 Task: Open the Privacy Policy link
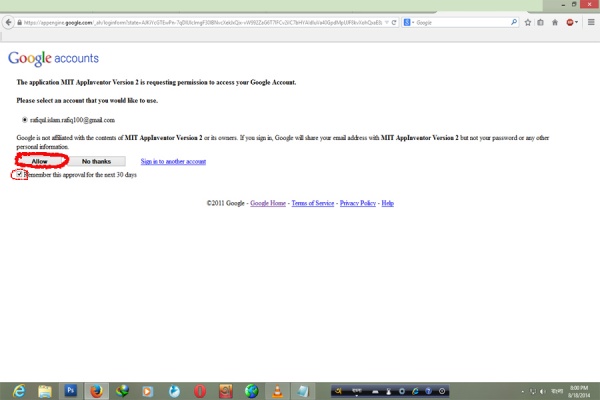point(358,203)
